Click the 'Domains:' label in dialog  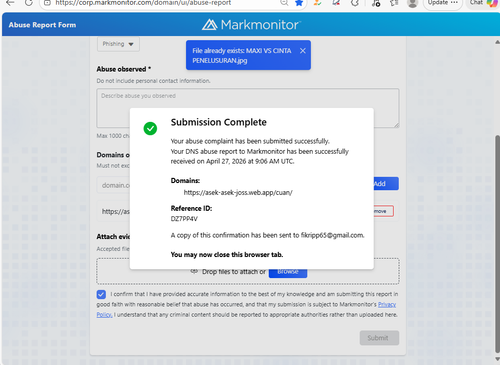(185, 181)
